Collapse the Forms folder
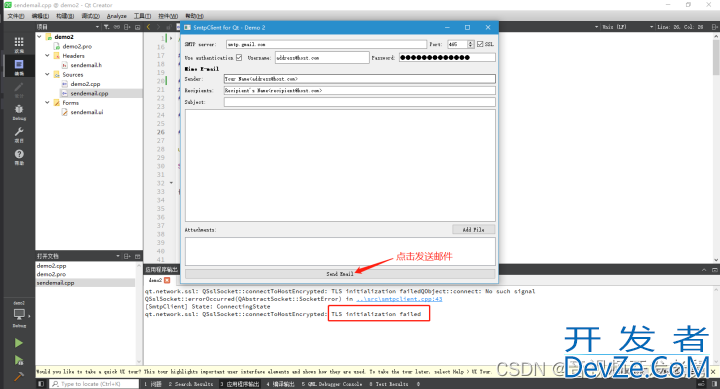The width and height of the screenshot is (720, 389). point(47,102)
